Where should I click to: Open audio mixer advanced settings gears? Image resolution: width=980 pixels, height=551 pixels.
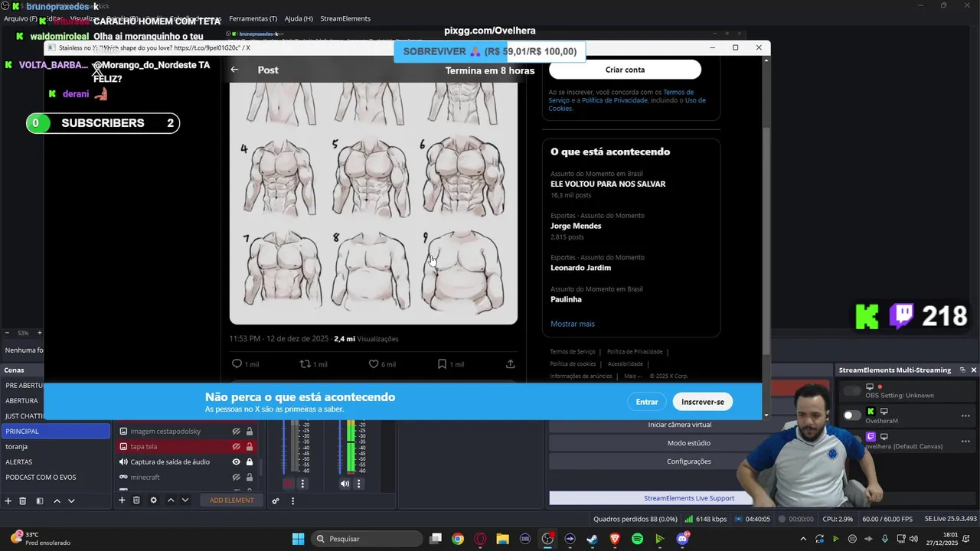pos(276,501)
